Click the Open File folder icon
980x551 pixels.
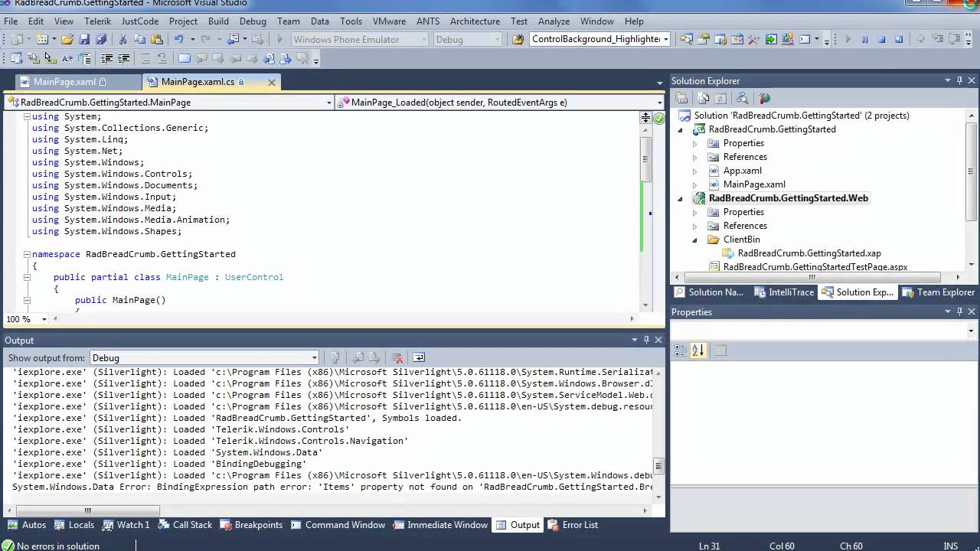[x=67, y=39]
